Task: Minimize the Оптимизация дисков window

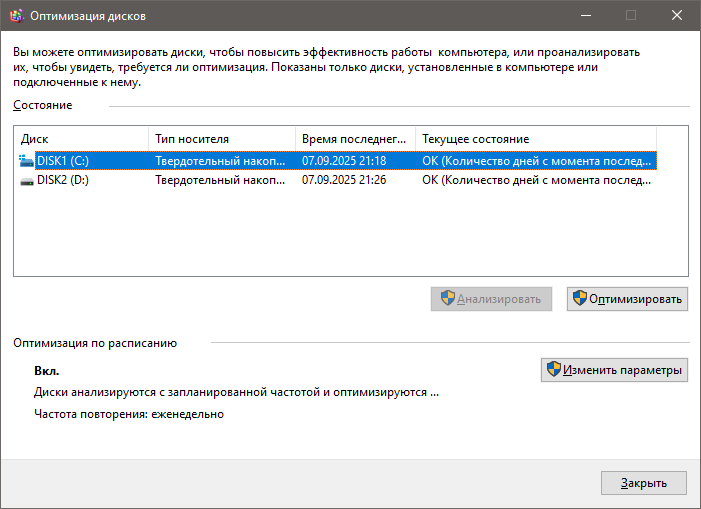Action: tap(585, 15)
